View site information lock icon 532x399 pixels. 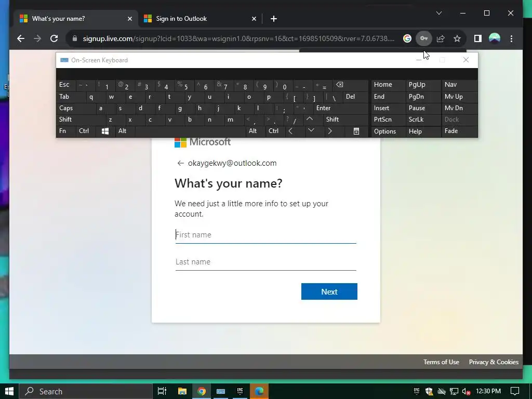(x=75, y=38)
